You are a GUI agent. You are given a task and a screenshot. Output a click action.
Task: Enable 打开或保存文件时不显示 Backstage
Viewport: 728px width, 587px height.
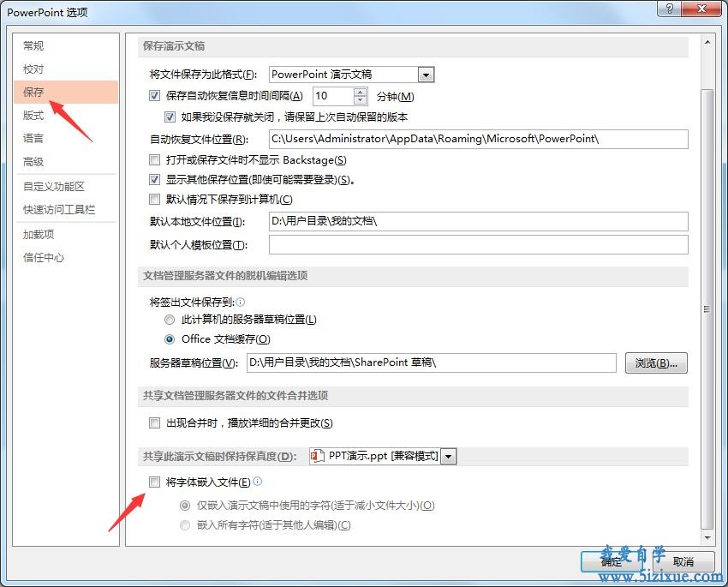click(x=155, y=160)
